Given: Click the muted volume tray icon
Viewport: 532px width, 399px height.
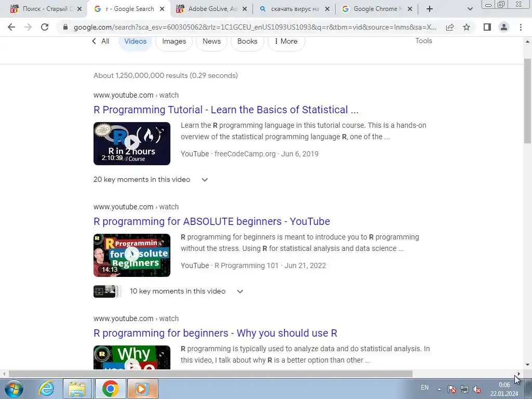Looking at the screenshot, I should [x=477, y=389].
